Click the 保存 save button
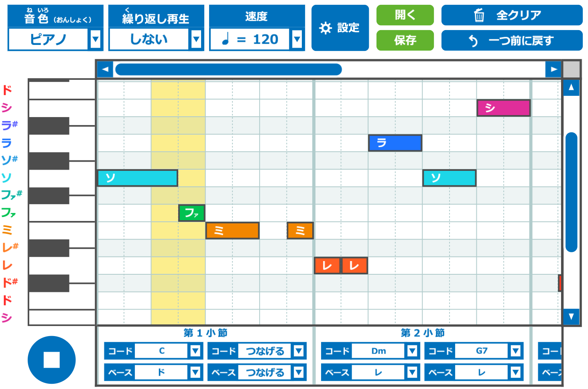 pyautogui.click(x=405, y=41)
